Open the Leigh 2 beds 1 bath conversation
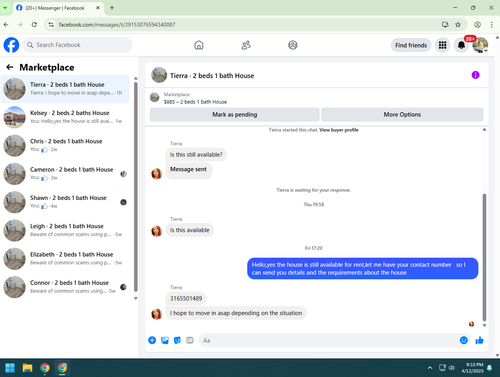Viewport: 500px width, 377px height. [x=65, y=230]
